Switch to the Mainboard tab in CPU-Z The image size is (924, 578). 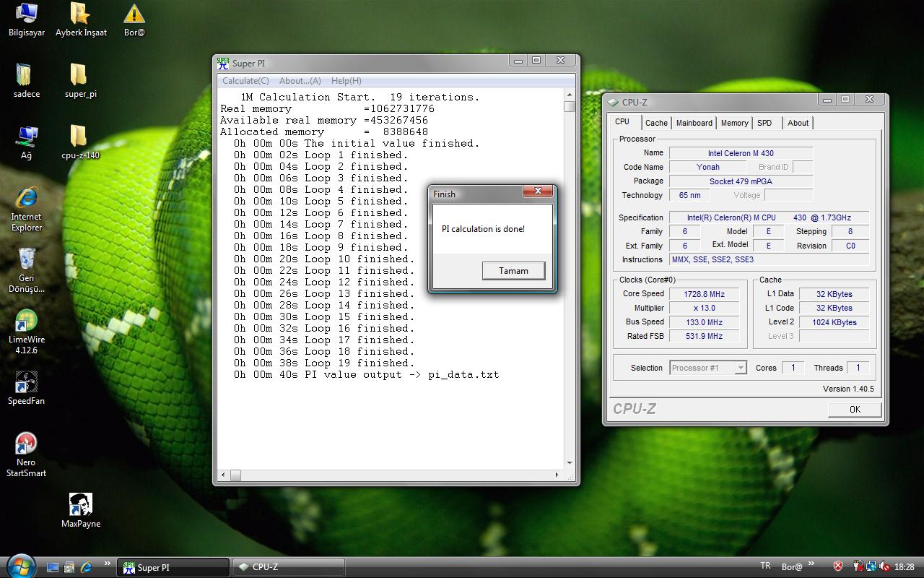[694, 123]
